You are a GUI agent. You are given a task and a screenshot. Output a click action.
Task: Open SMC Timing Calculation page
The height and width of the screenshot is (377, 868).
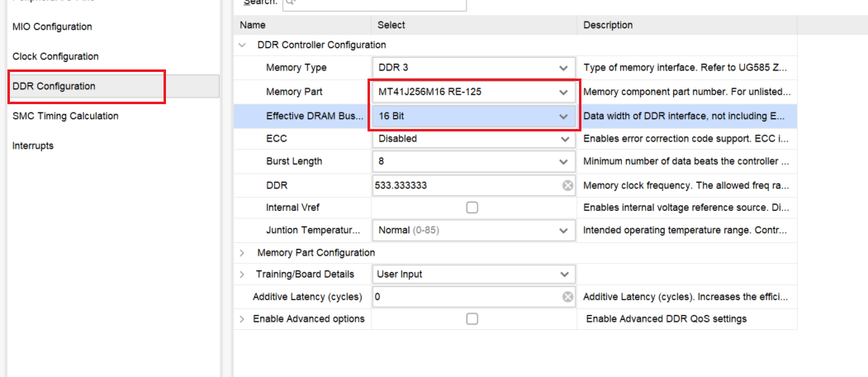[x=65, y=117]
